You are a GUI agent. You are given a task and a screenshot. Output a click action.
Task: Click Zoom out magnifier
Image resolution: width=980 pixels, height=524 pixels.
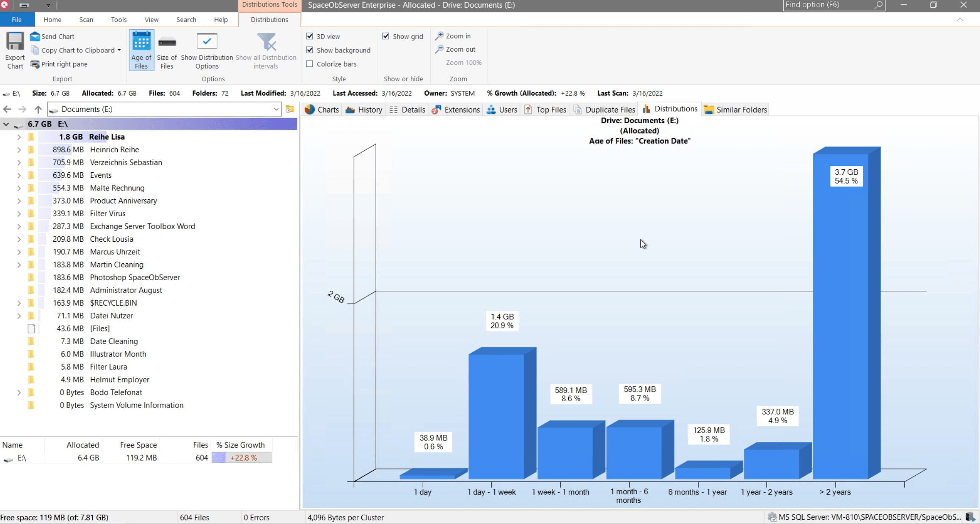pyautogui.click(x=440, y=49)
